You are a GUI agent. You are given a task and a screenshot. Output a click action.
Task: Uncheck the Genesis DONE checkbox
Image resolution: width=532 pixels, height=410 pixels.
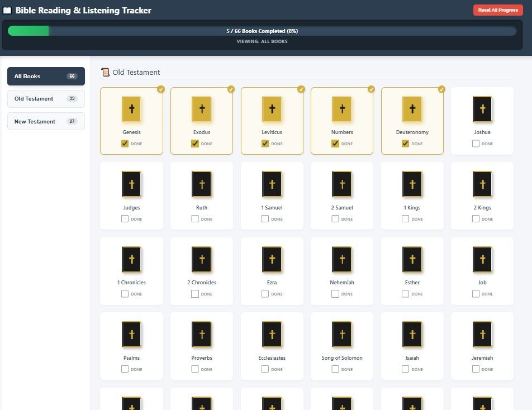pyautogui.click(x=125, y=144)
